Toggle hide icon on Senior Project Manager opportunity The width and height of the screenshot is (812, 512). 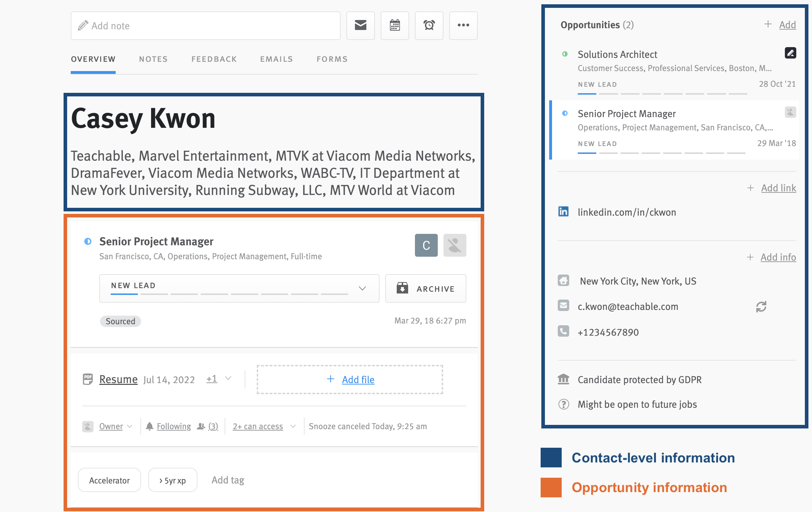(x=791, y=112)
